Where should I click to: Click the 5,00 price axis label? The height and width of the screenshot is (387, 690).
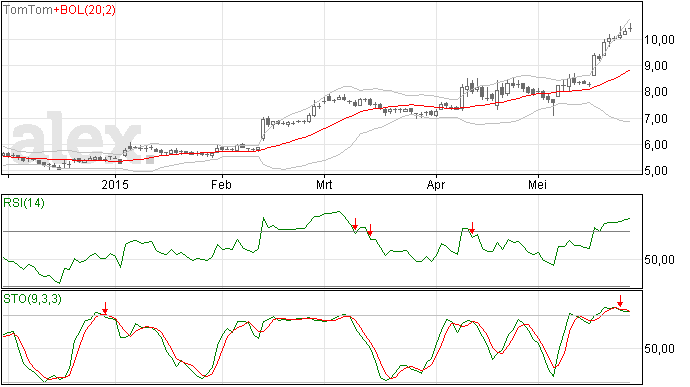click(656, 171)
